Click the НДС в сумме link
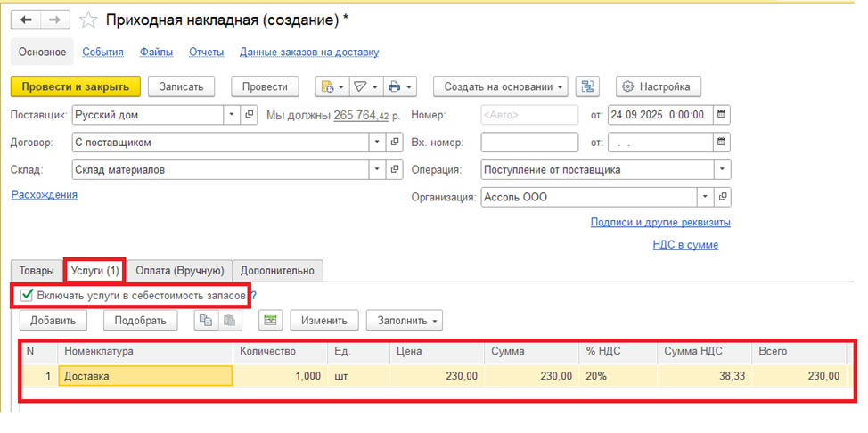This screenshot has width=868, height=433. point(685,245)
